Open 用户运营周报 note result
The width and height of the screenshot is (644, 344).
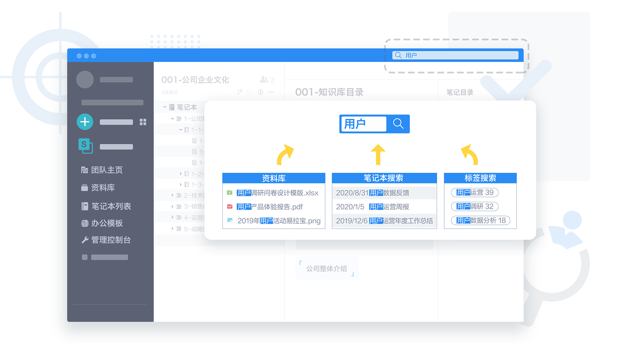click(384, 207)
